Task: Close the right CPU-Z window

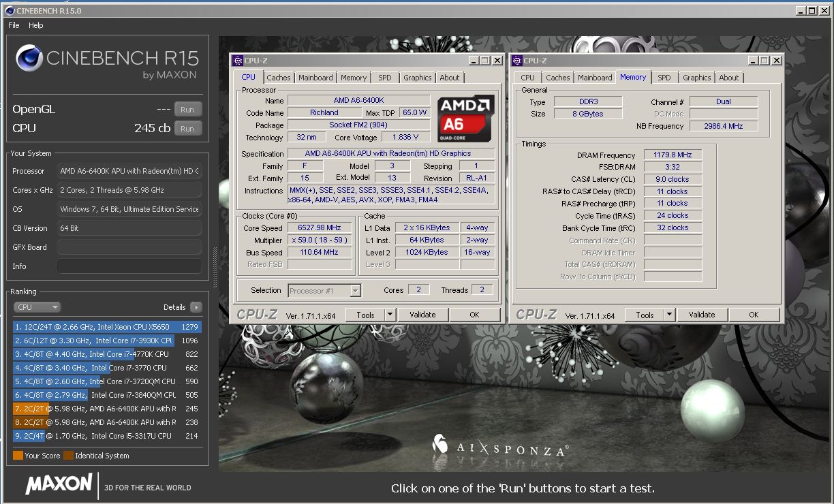Action: 776,61
